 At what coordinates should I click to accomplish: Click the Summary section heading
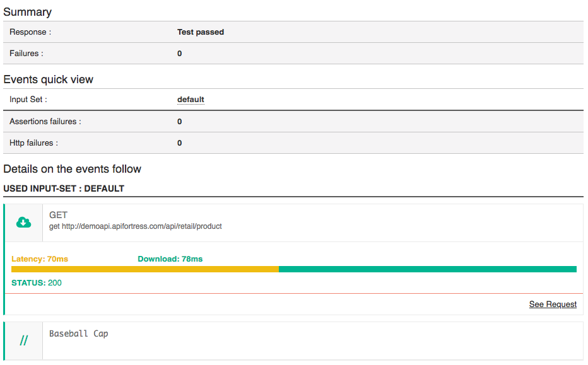(x=28, y=12)
